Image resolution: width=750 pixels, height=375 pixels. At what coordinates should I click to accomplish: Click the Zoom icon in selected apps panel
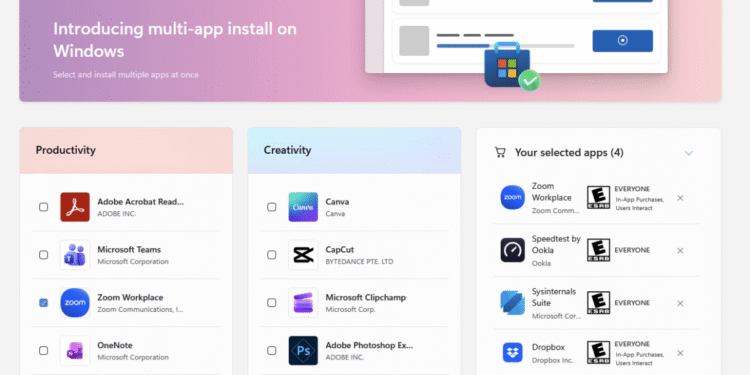[x=513, y=198]
